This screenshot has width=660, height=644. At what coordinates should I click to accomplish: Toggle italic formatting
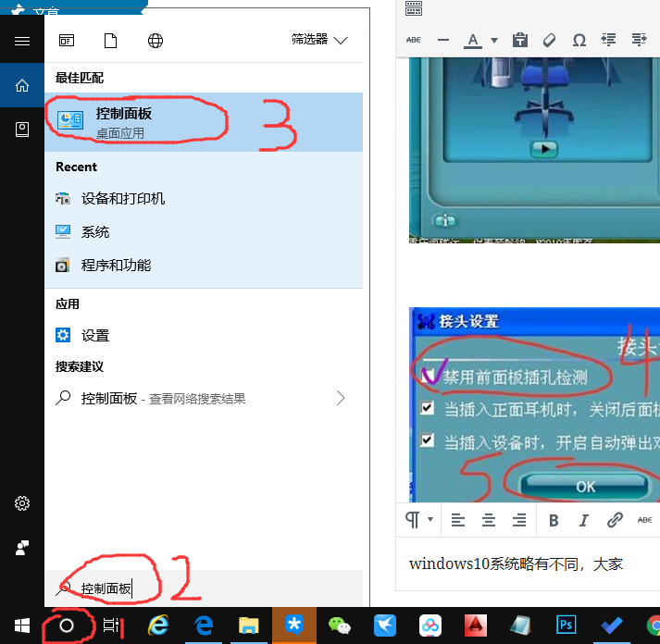583,520
